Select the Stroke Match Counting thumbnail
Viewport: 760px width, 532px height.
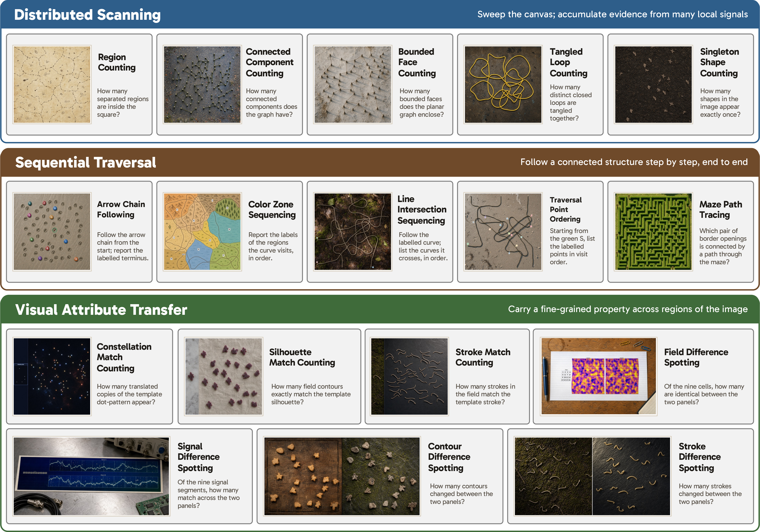pyautogui.click(x=409, y=377)
